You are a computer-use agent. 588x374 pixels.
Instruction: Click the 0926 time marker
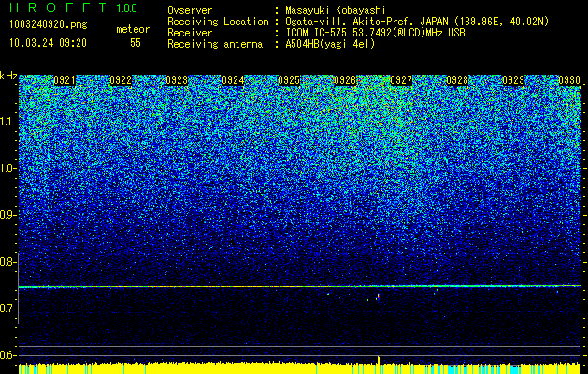pos(345,80)
